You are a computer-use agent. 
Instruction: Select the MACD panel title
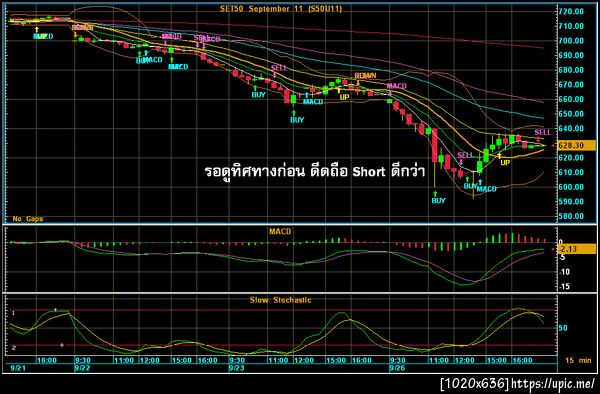click(280, 231)
